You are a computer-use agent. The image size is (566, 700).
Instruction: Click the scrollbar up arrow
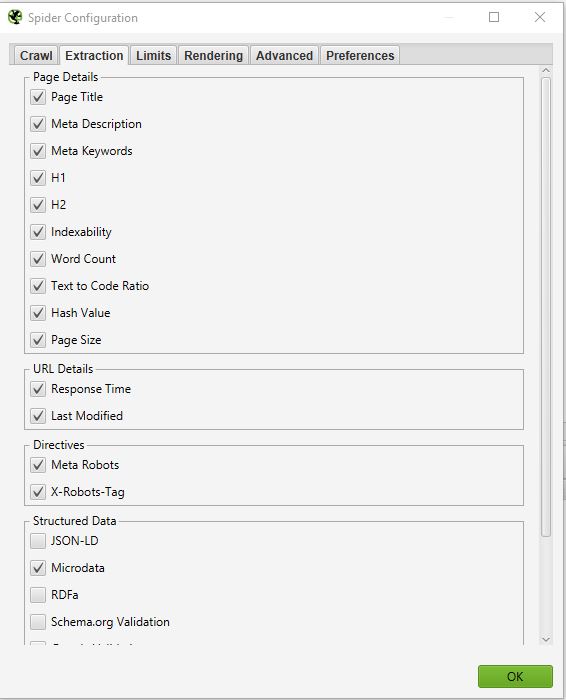545,71
